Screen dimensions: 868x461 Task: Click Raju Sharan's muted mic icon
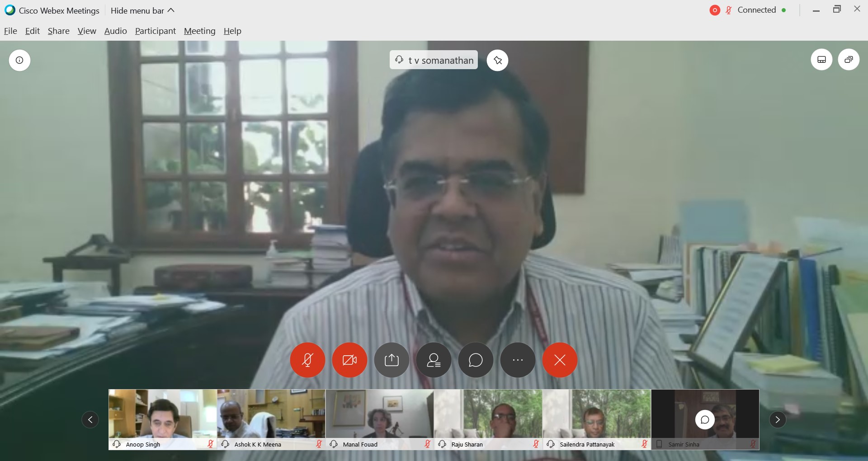536,444
